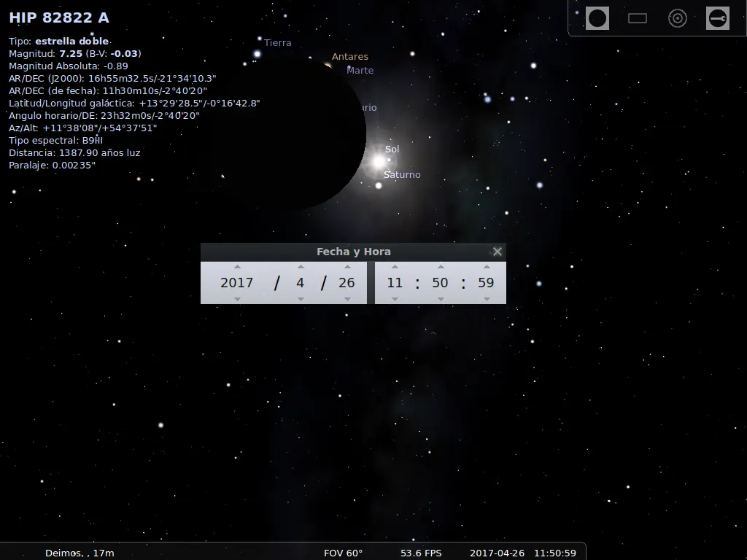Click the Magnitud: 7.25 info line
This screenshot has width=747, height=560.
click(75, 53)
